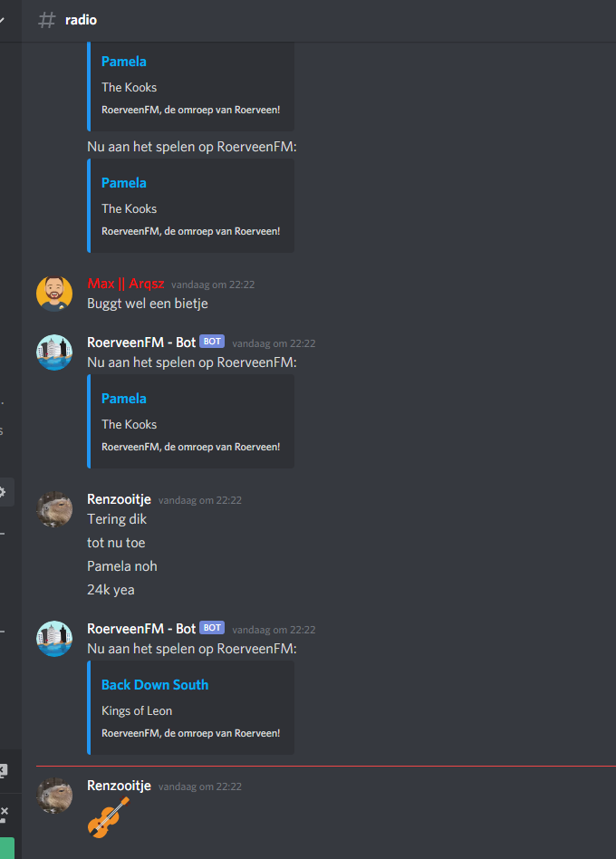Click the Renzooitje username above the violin emoji
616x859 pixels.
(x=119, y=786)
